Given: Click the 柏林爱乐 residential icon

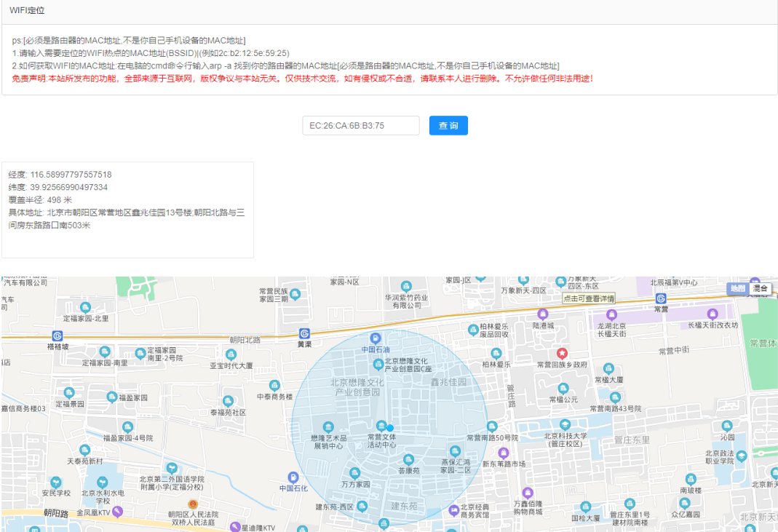Looking at the screenshot, I should click(496, 354).
